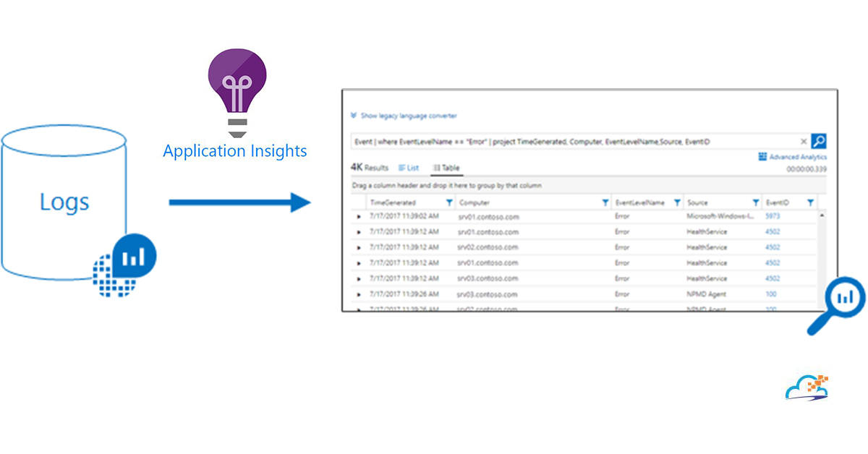Open the EventID column filter icon
Screen dimensions: 868x454
coord(810,203)
